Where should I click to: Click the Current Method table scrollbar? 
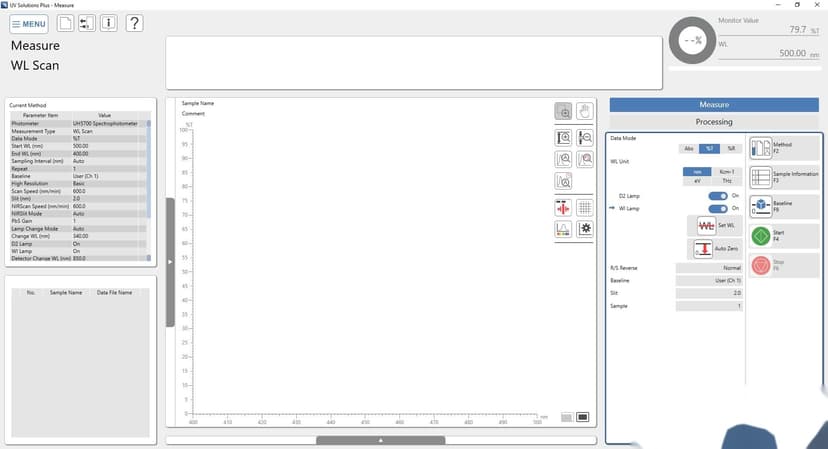coord(148,191)
